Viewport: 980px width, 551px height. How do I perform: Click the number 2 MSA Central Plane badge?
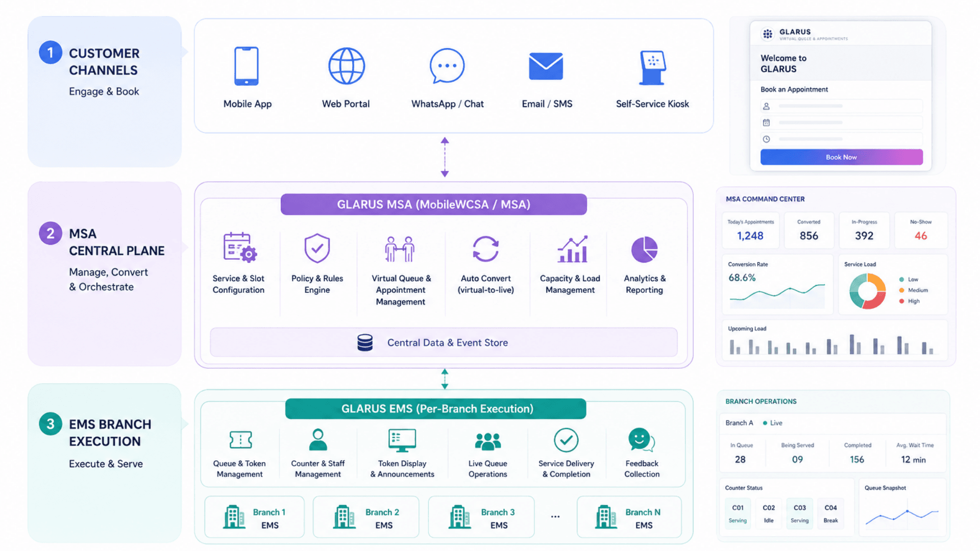(51, 233)
